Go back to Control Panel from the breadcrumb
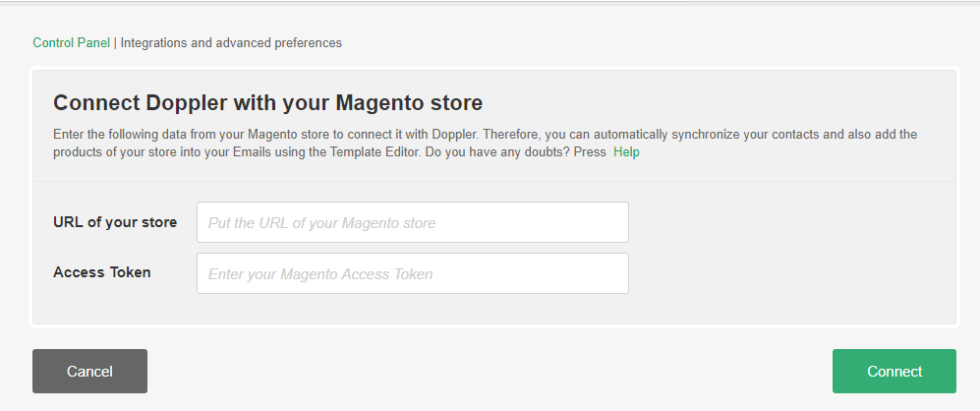 pyautogui.click(x=71, y=43)
